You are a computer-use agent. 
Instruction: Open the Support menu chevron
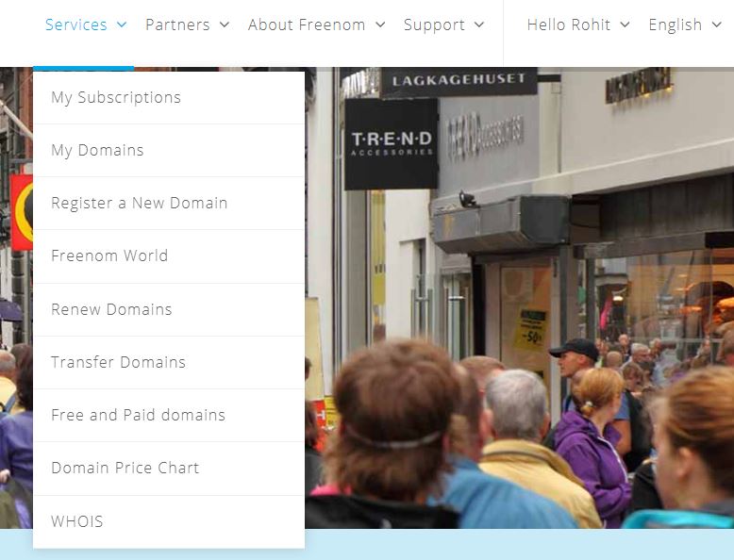click(479, 25)
